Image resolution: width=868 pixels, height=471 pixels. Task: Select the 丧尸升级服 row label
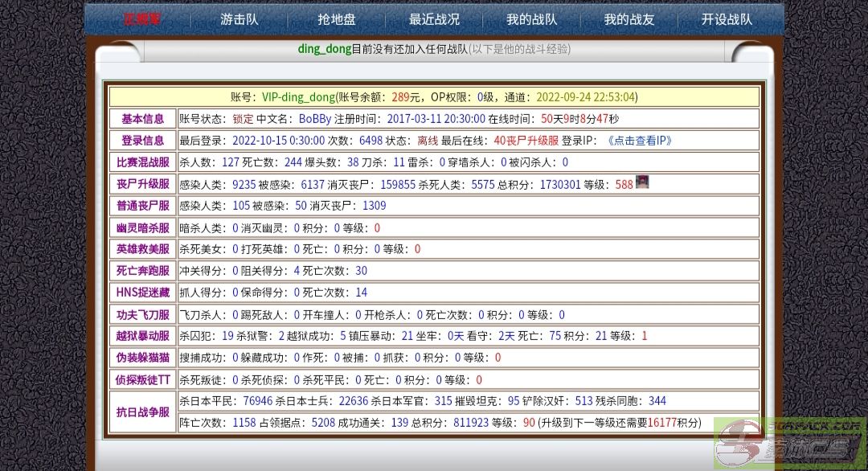(143, 184)
